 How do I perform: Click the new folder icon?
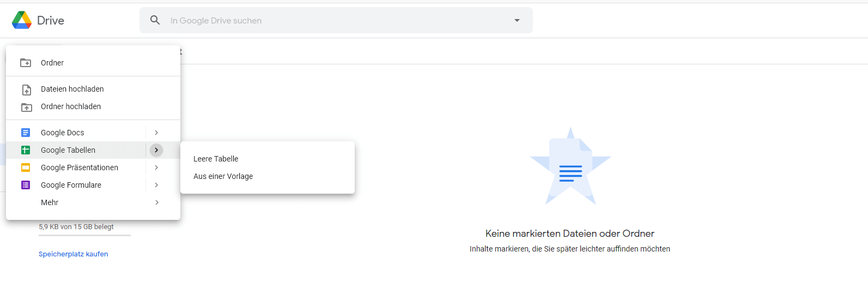pyautogui.click(x=26, y=63)
